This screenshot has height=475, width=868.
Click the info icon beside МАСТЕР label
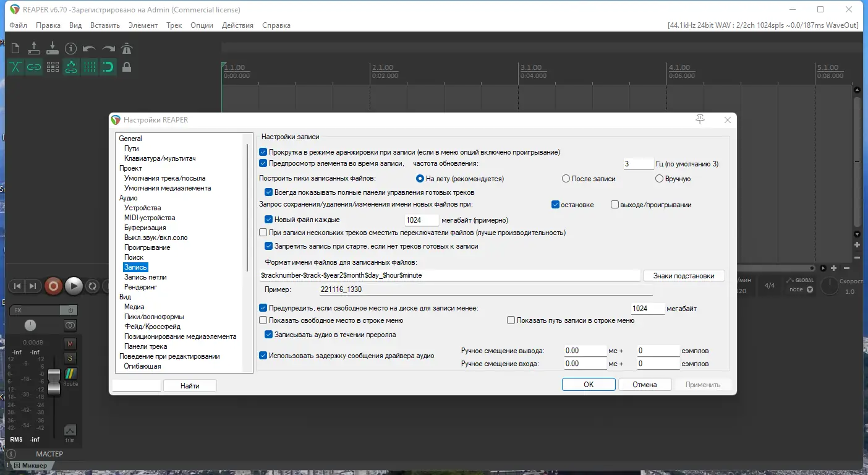11,454
